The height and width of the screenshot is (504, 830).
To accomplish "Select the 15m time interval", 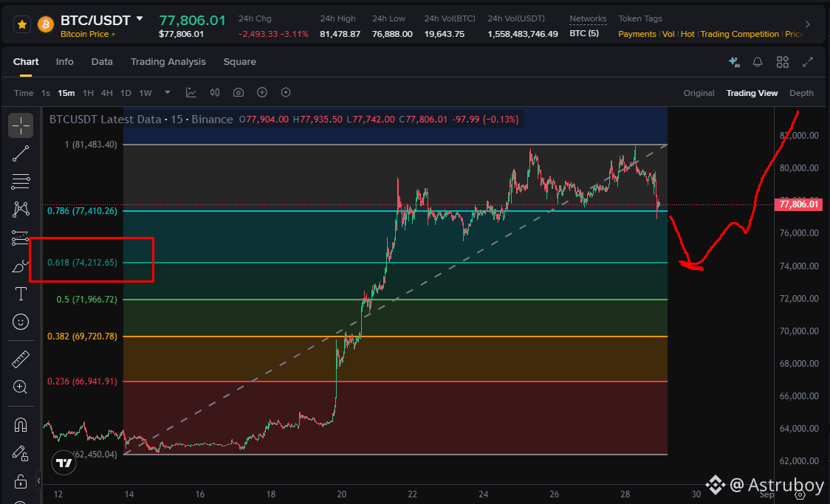I will click(66, 93).
